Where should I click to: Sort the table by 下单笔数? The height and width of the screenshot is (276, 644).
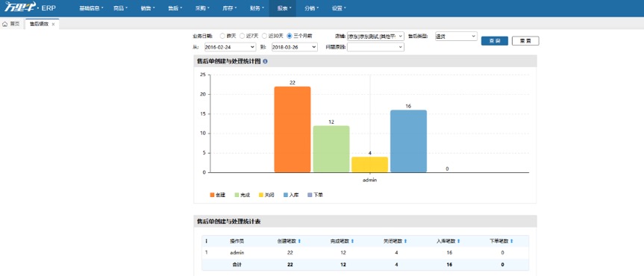coord(511,241)
